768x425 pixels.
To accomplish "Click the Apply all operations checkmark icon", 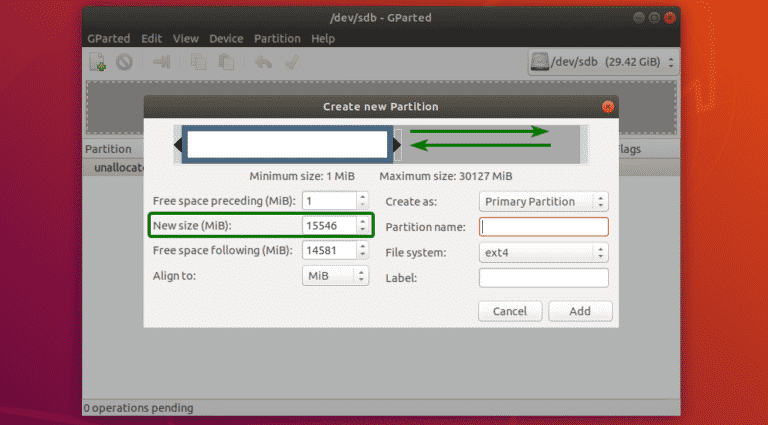I will point(292,62).
